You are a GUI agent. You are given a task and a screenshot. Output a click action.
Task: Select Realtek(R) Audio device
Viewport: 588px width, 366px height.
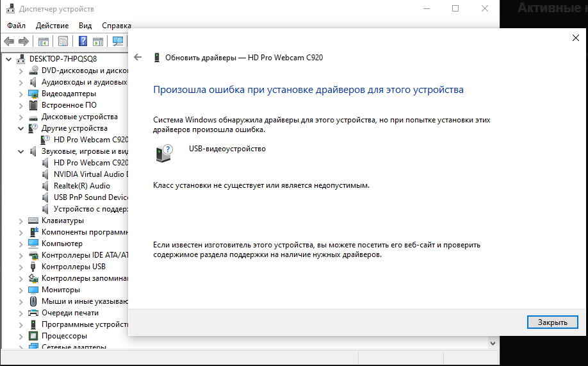tap(82, 186)
